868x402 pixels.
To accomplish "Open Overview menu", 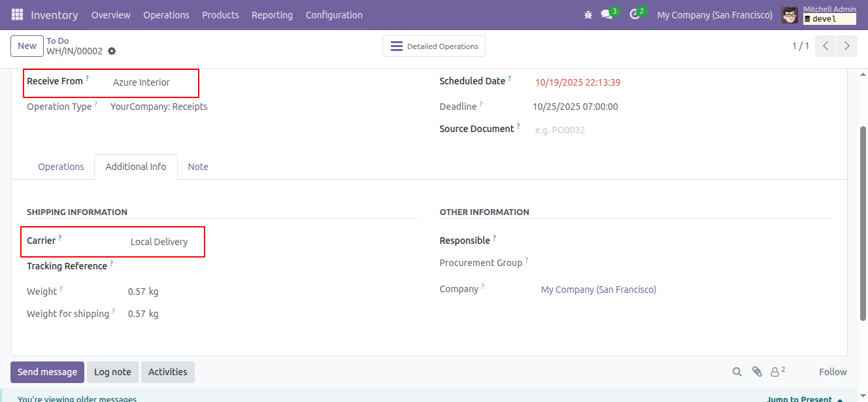I will (110, 14).
